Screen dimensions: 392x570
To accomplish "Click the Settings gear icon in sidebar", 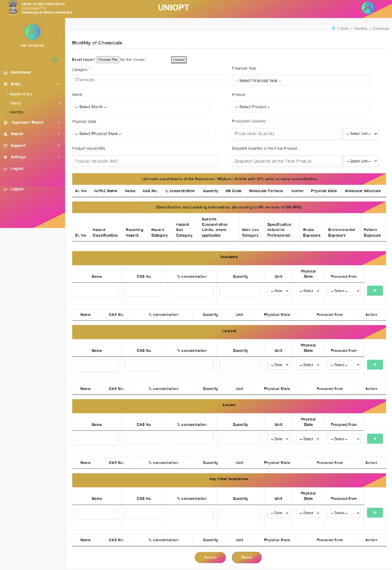I will coord(6,157).
